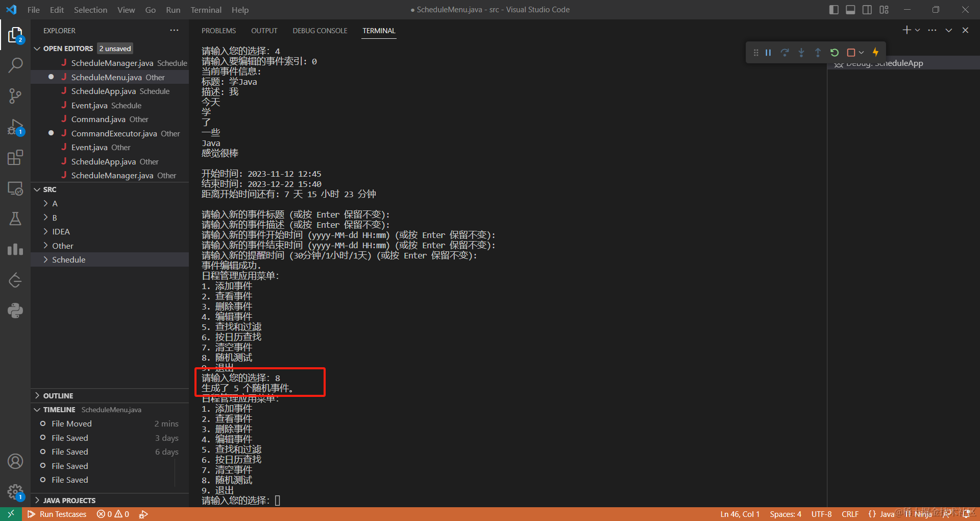Click debug launch icon in status bar

pyautogui.click(x=143, y=514)
